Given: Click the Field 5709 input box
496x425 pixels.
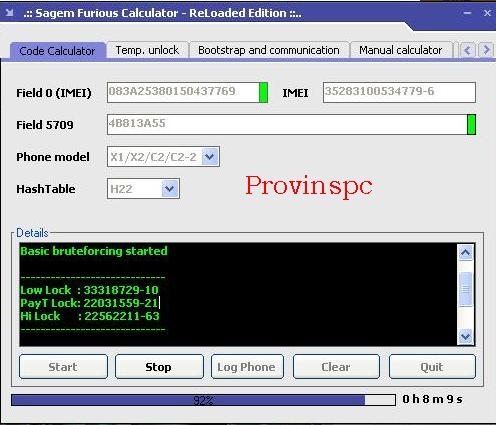Looking at the screenshot, I should pyautogui.click(x=287, y=124).
